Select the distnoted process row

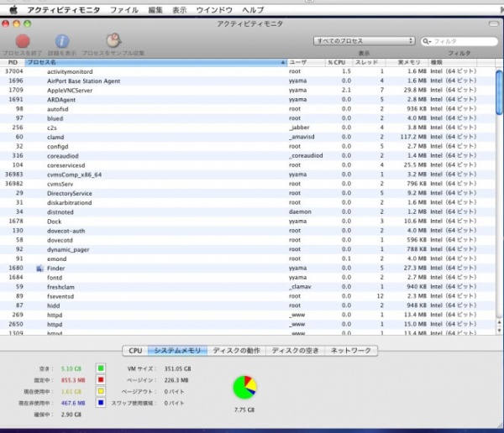248,212
